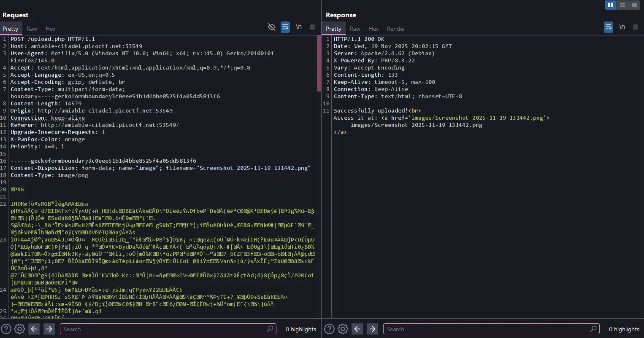Switch the Response to the Render tab

coord(396,29)
